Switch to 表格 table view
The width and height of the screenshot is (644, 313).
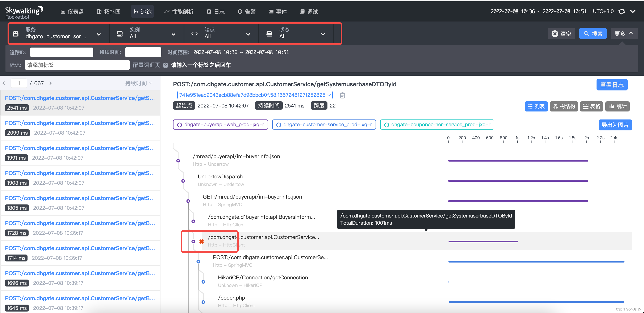[591, 107]
